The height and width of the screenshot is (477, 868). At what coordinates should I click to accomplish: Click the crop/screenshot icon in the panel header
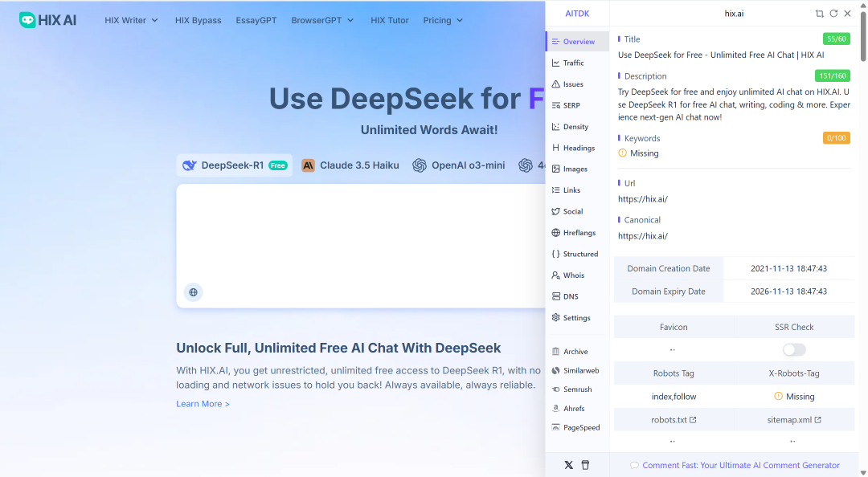[x=820, y=14]
